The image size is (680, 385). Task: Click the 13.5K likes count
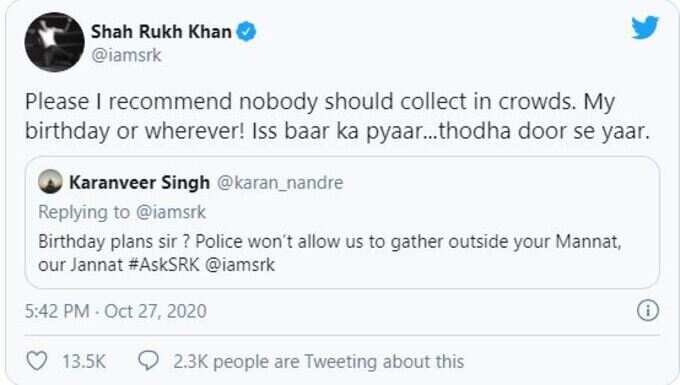(x=84, y=361)
